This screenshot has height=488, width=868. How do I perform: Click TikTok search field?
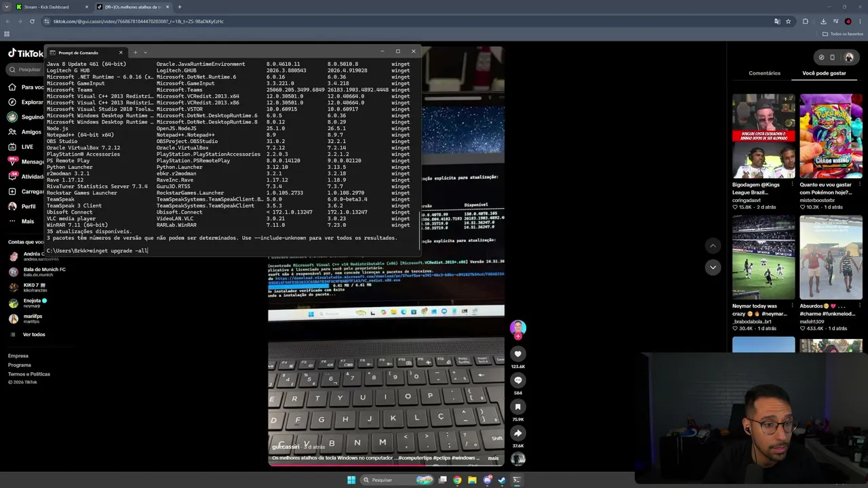point(26,69)
